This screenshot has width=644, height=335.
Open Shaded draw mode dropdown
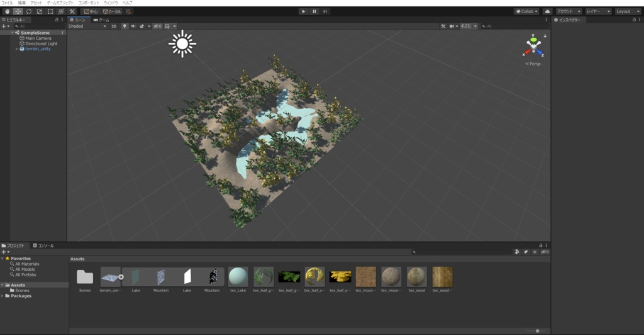point(87,26)
